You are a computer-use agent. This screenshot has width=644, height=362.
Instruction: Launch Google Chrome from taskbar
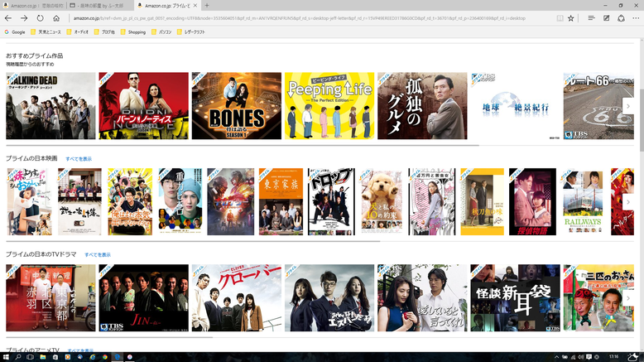105,357
